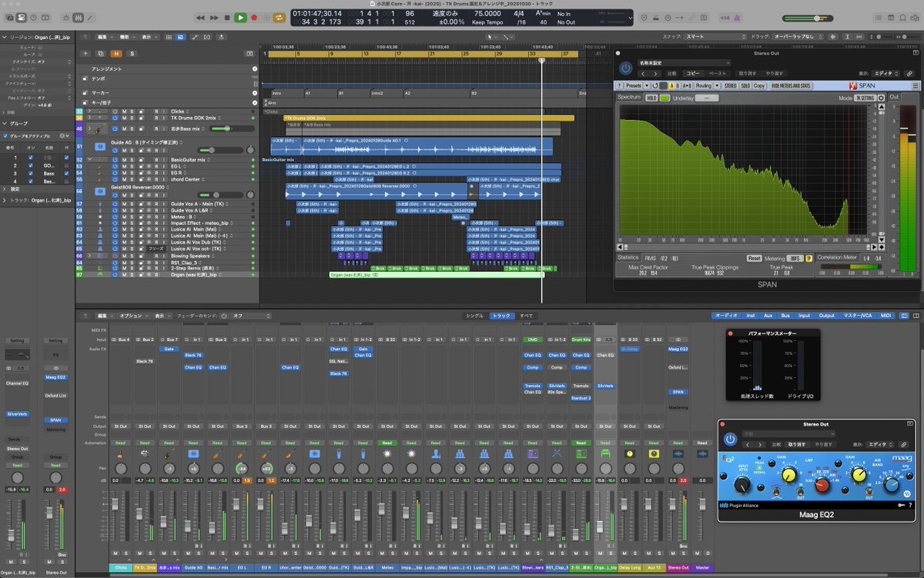The width and height of the screenshot is (924, 578).
Task: Toggle the global S solo button in track header
Action: tap(132, 53)
